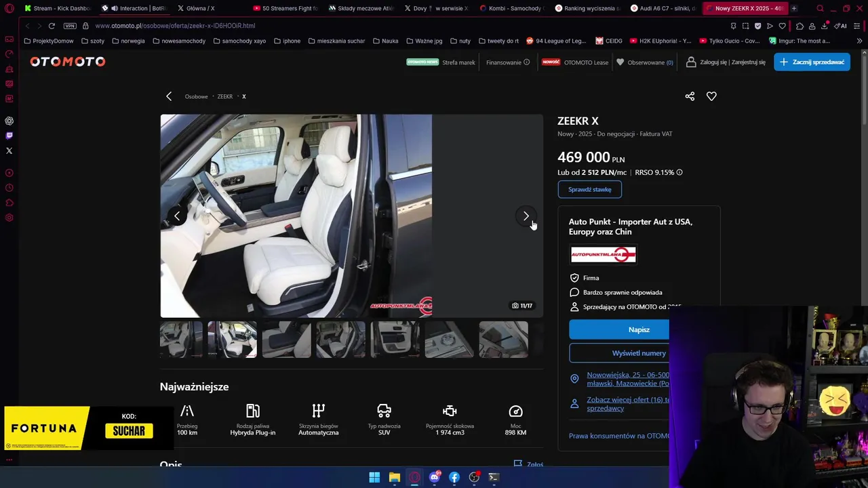Open browser history clock icon in sidebar
868x488 pixels.
(9, 188)
